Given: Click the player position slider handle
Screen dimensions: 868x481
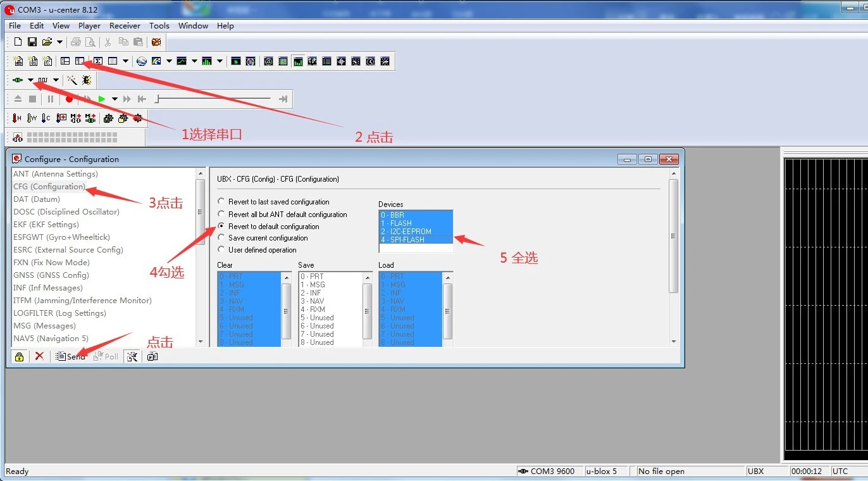Looking at the screenshot, I should pyautogui.click(x=158, y=99).
